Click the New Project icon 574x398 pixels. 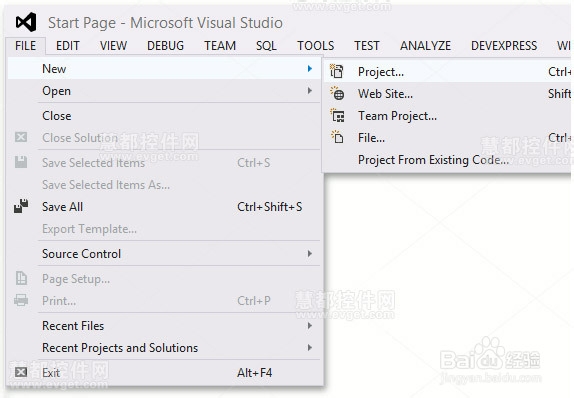(x=336, y=71)
